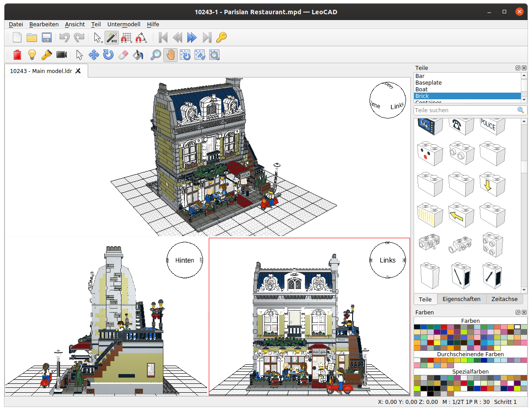This screenshot has width=532, height=411.
Task: Activate the Rotate tool
Action: pos(109,55)
